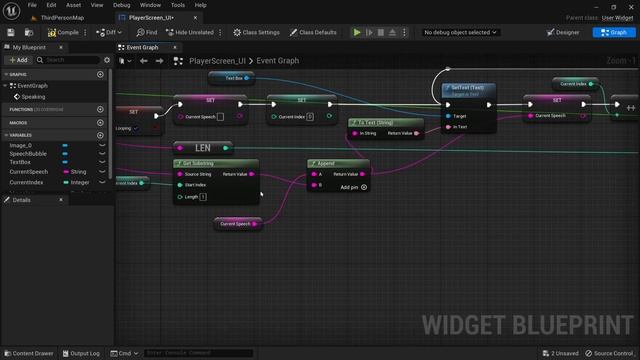Click the Find button

(x=147, y=32)
